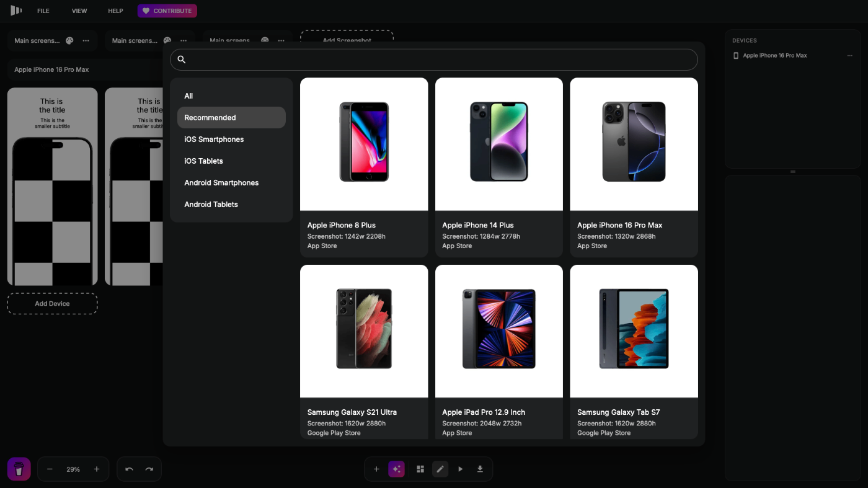Select iOS Tablets category
This screenshot has height=488, width=868.
coord(231,161)
